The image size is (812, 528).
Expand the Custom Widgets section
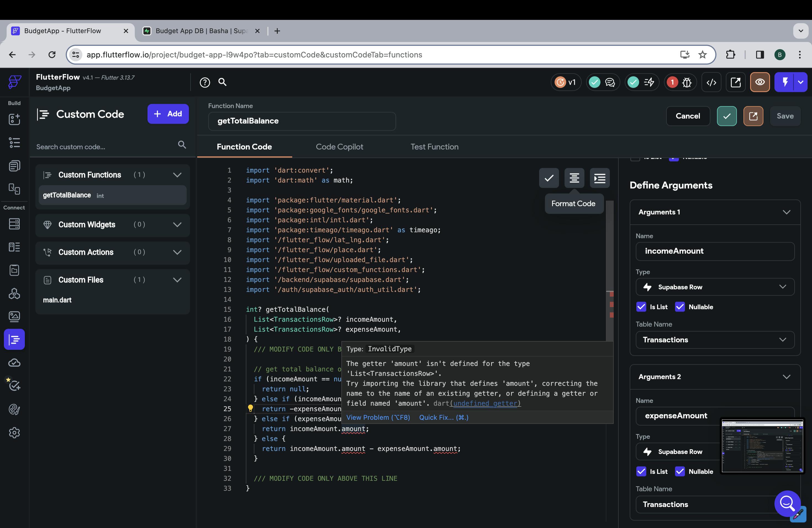pyautogui.click(x=177, y=225)
